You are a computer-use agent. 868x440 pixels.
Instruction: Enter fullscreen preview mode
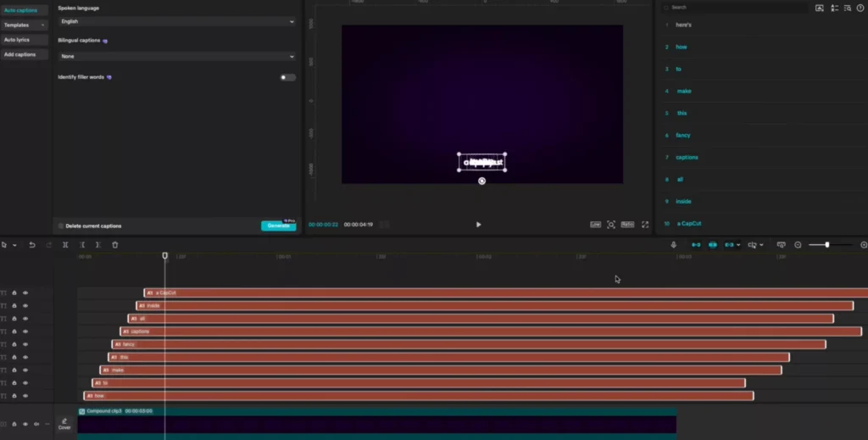pyautogui.click(x=645, y=225)
